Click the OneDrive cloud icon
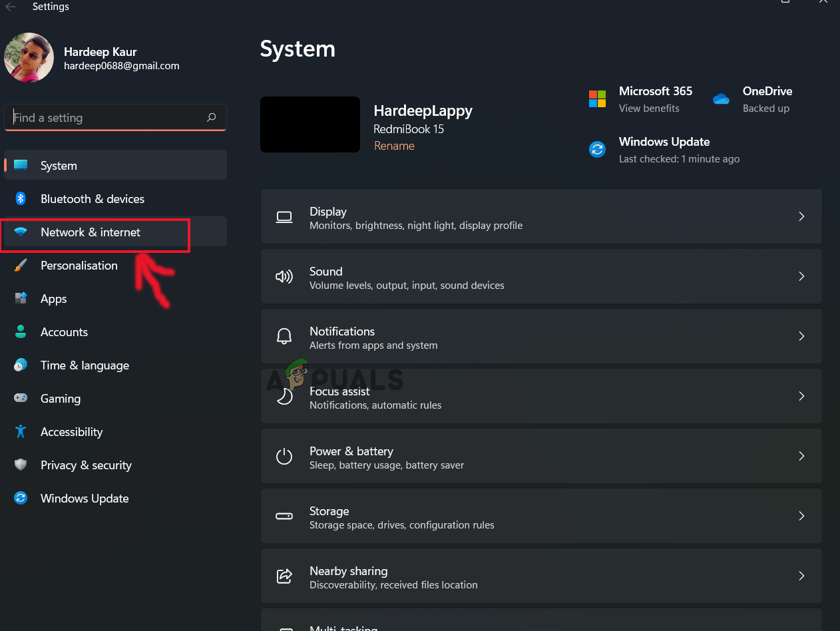The height and width of the screenshot is (631, 840). pyautogui.click(x=721, y=99)
